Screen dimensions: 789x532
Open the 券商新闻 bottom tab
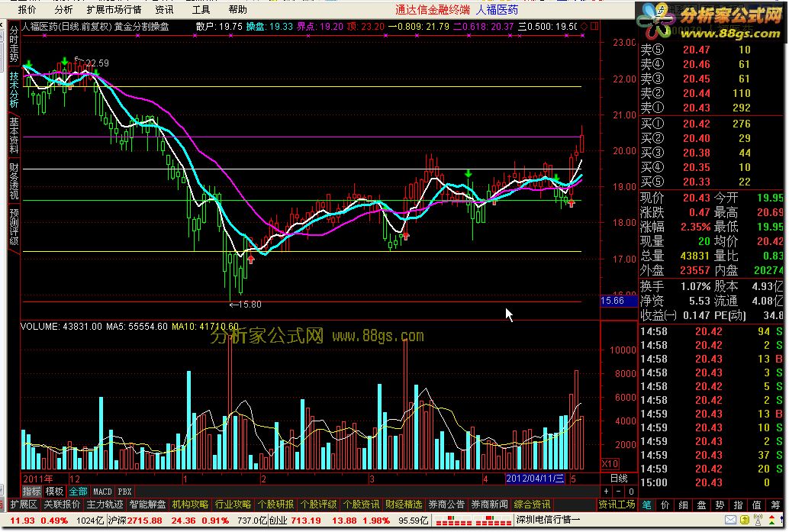[x=489, y=505]
